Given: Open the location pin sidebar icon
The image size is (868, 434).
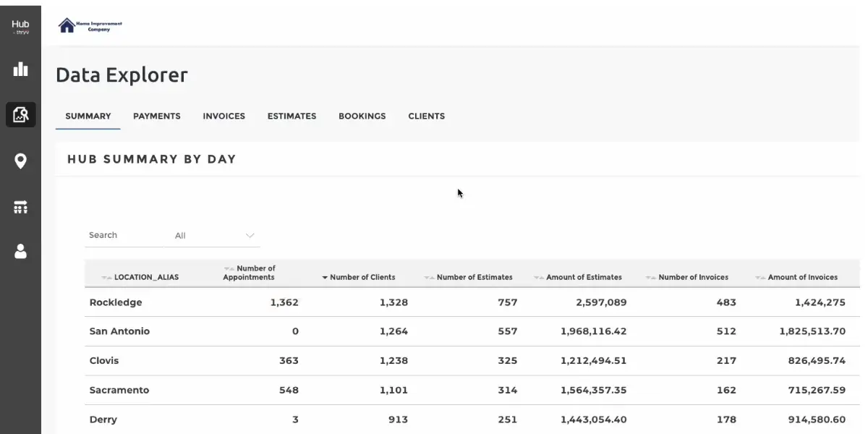Looking at the screenshot, I should 20,161.
